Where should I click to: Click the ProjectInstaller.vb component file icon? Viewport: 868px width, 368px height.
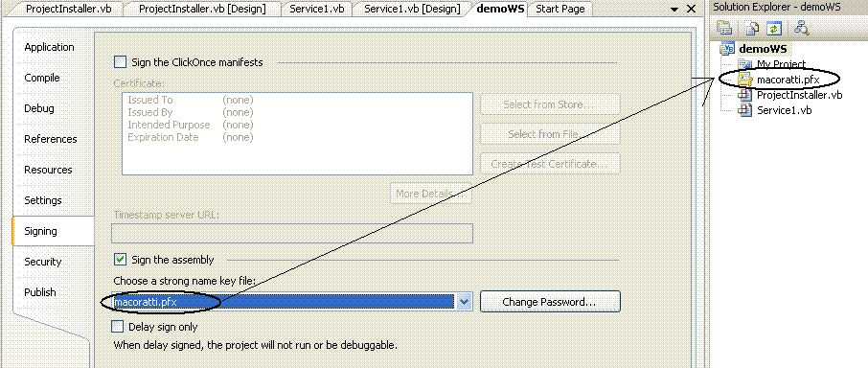click(x=745, y=95)
